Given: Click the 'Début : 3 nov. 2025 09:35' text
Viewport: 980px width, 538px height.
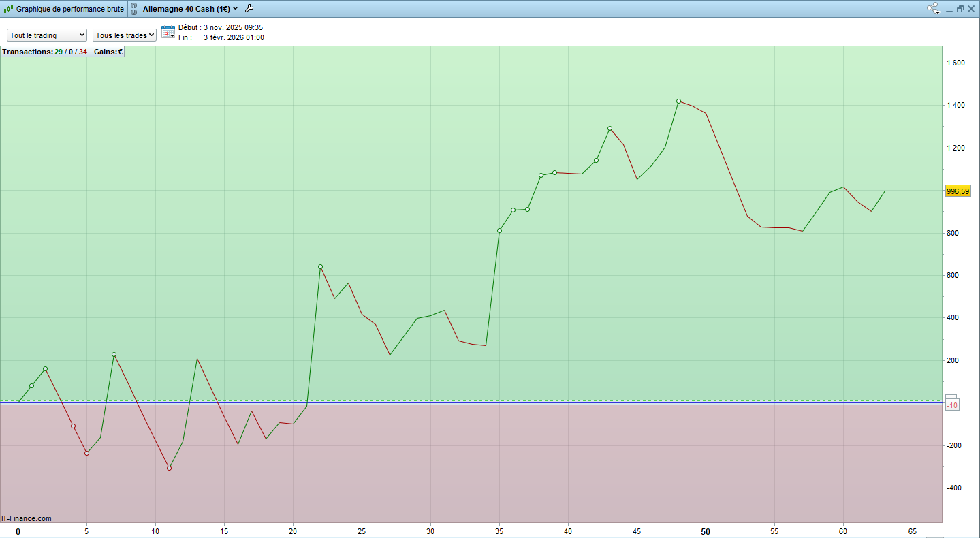Looking at the screenshot, I should tap(221, 27).
